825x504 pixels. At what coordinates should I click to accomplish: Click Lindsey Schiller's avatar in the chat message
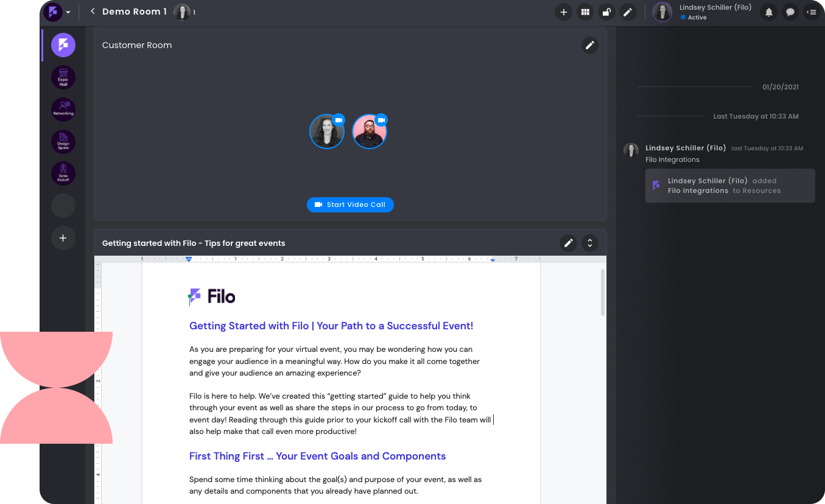[x=631, y=150]
